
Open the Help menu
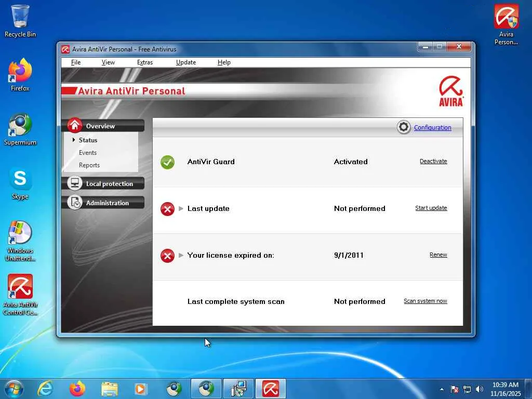click(224, 62)
